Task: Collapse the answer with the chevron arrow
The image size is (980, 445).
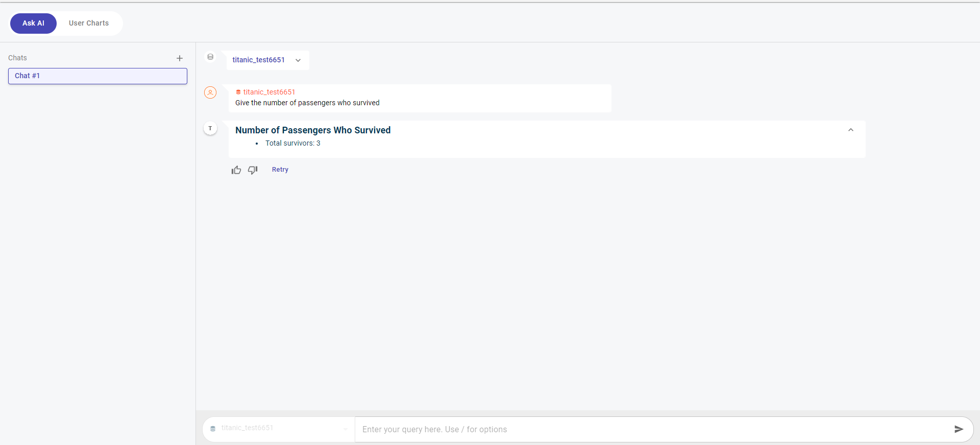Action: coord(850,130)
